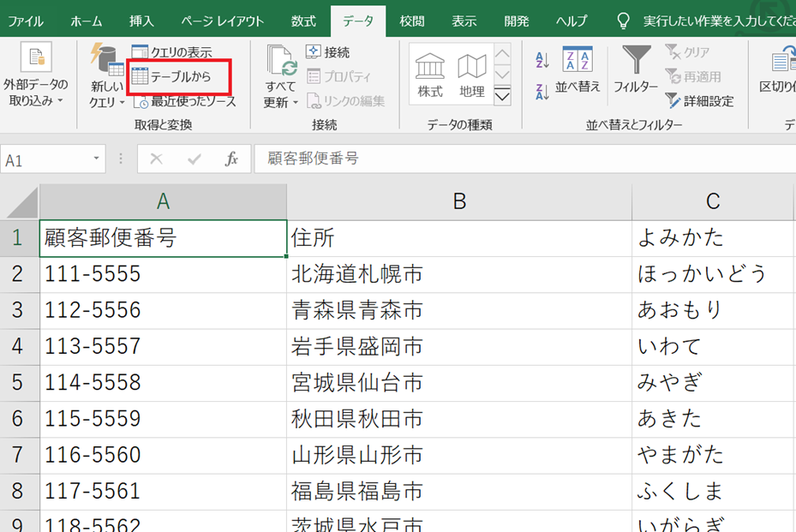This screenshot has width=796, height=532.
Task: Click Advanced (詳細設定) filter button
Action: (700, 101)
